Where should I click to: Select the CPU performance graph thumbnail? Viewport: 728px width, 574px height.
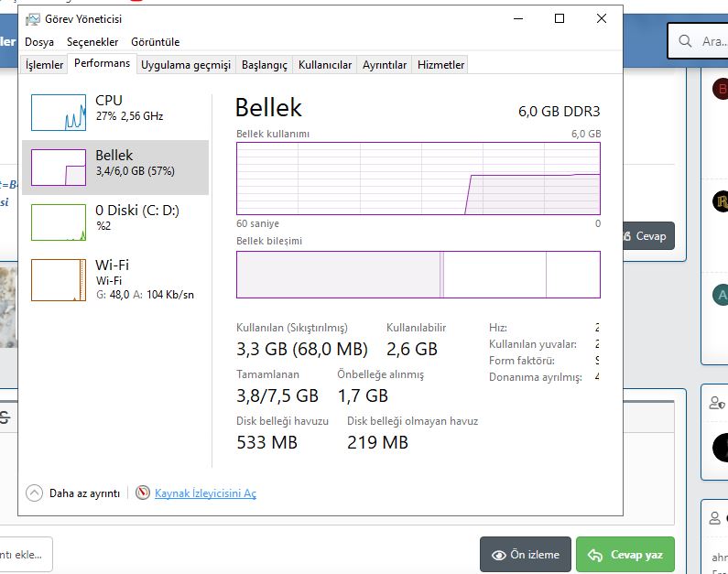[59, 111]
